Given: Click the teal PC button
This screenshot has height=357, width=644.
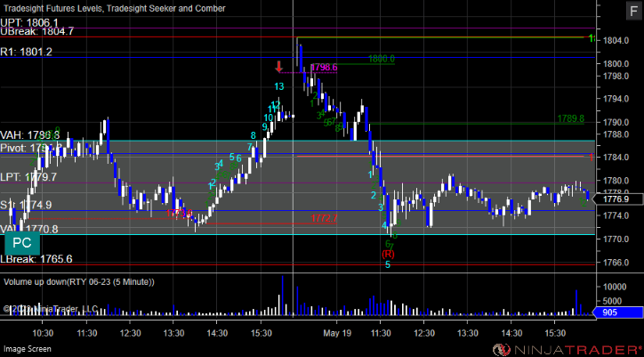Looking at the screenshot, I should click(x=22, y=243).
